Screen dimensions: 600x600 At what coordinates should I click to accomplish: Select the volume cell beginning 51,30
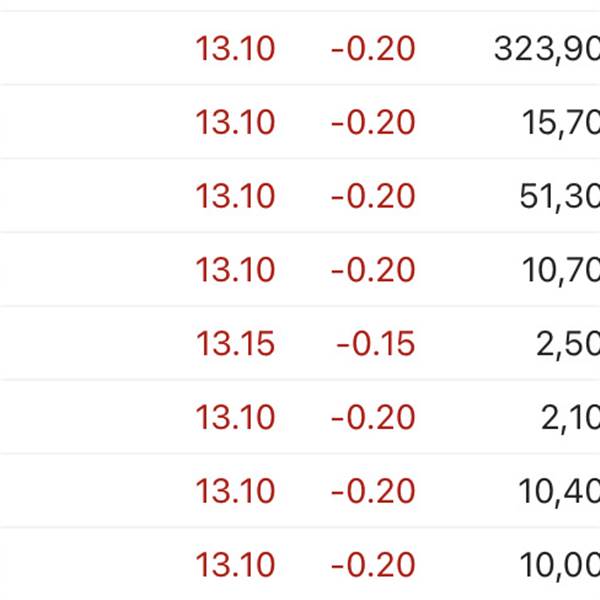pos(560,196)
